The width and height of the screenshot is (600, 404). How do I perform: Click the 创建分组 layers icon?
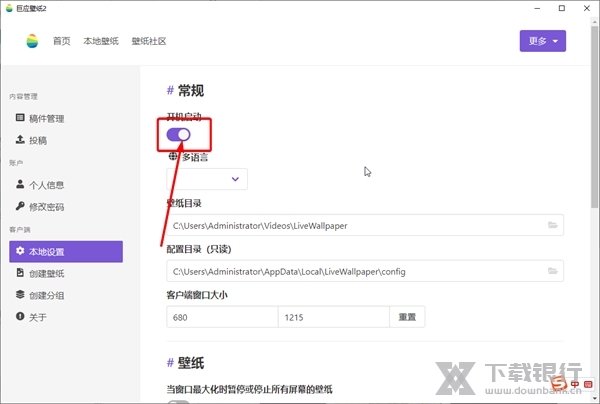(x=20, y=294)
